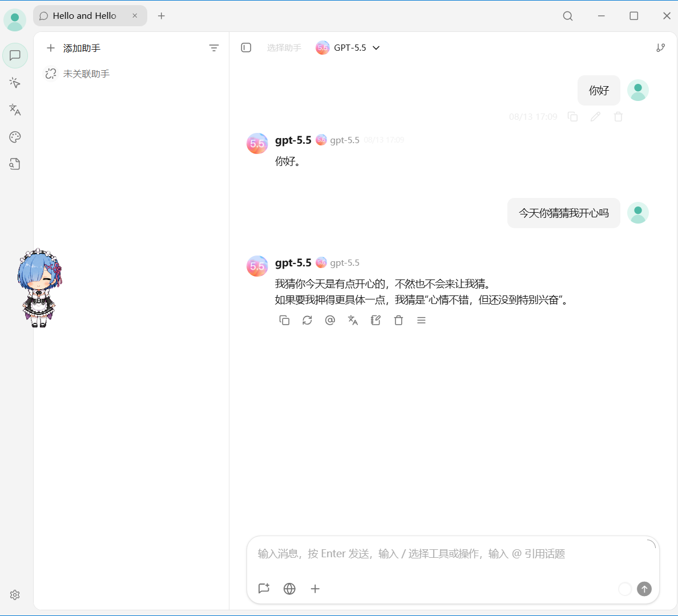Viewport: 678px width, 616px height.
Task: Delete the last gpt-5.5 reply
Action: 399,321
